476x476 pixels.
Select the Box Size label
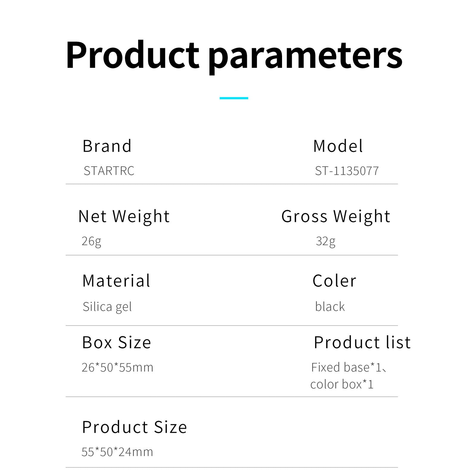pos(117,342)
